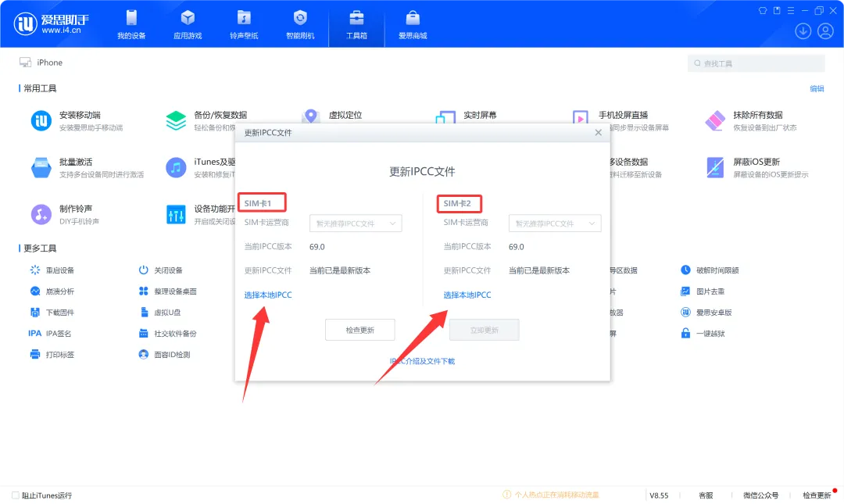844x504 pixels.
Task: Open the 打印标签 printer tool
Action: coord(52,354)
